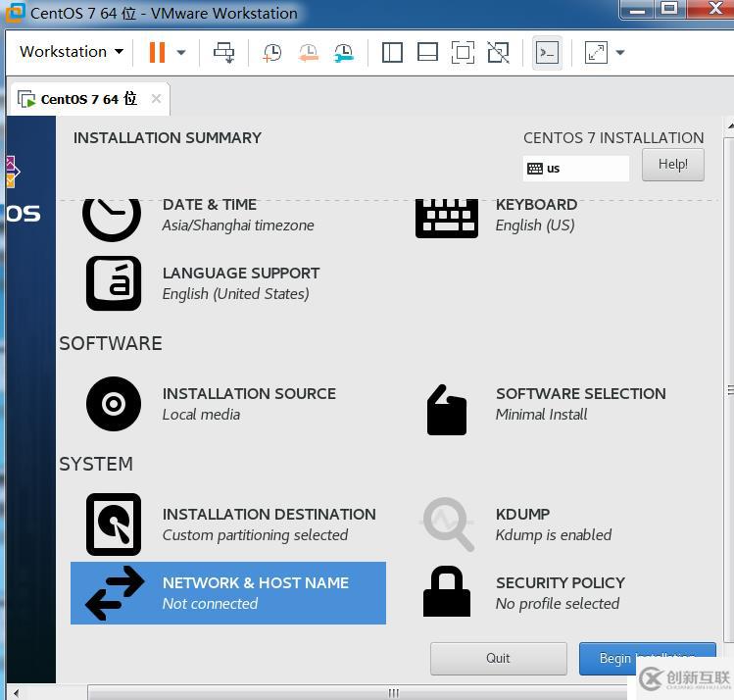This screenshot has width=734, height=700.
Task: Toggle the console view button
Action: [x=547, y=52]
